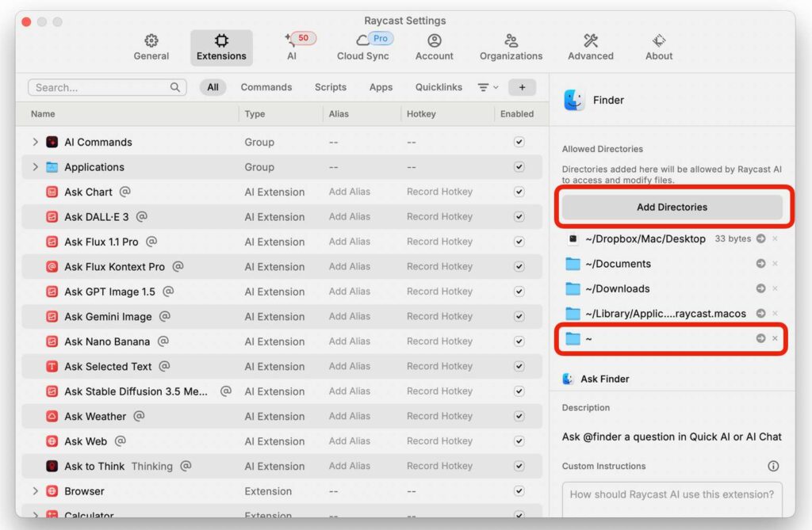This screenshot has height=530, width=812.
Task: Open the About tab icon
Action: pyautogui.click(x=658, y=40)
